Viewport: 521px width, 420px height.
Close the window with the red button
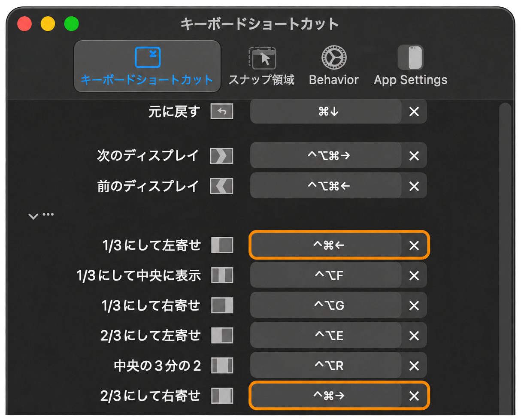pyautogui.click(x=24, y=23)
